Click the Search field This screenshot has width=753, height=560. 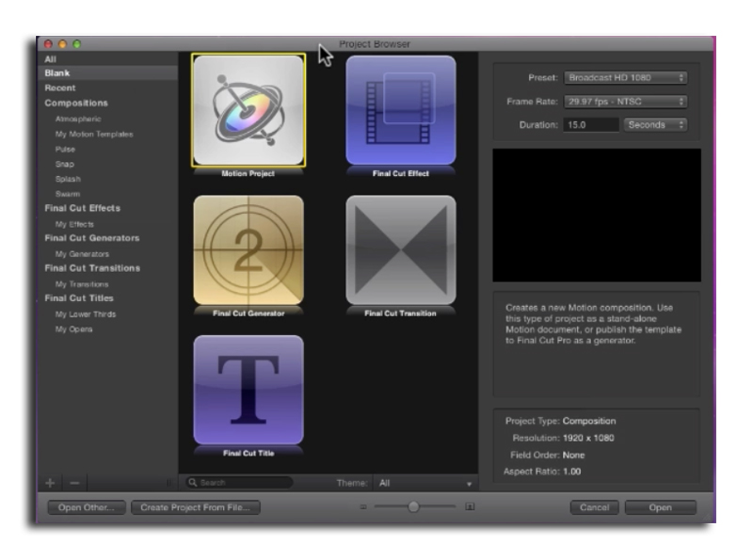point(239,483)
